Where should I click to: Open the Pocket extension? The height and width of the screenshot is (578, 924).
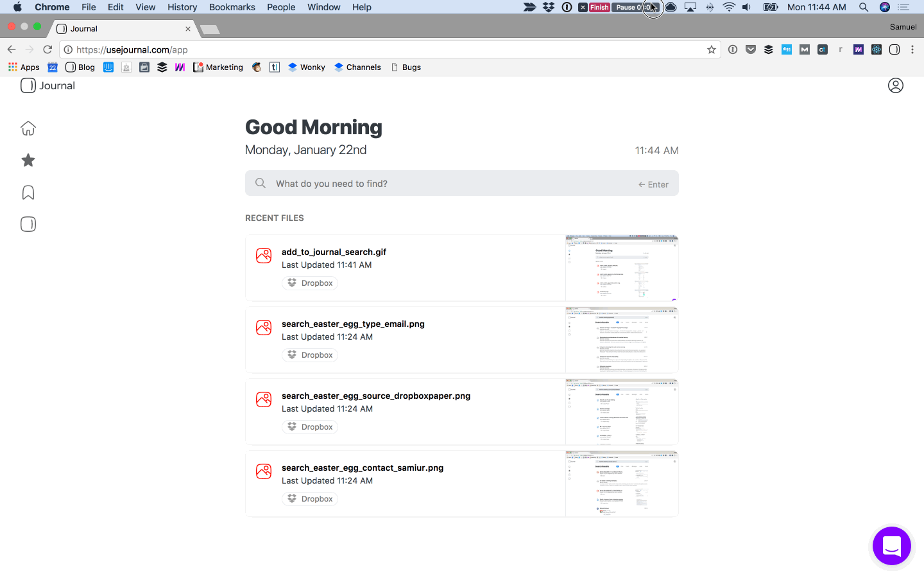click(751, 49)
